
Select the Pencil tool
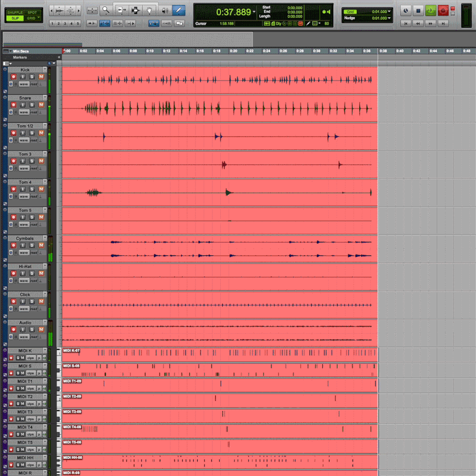click(x=178, y=9)
